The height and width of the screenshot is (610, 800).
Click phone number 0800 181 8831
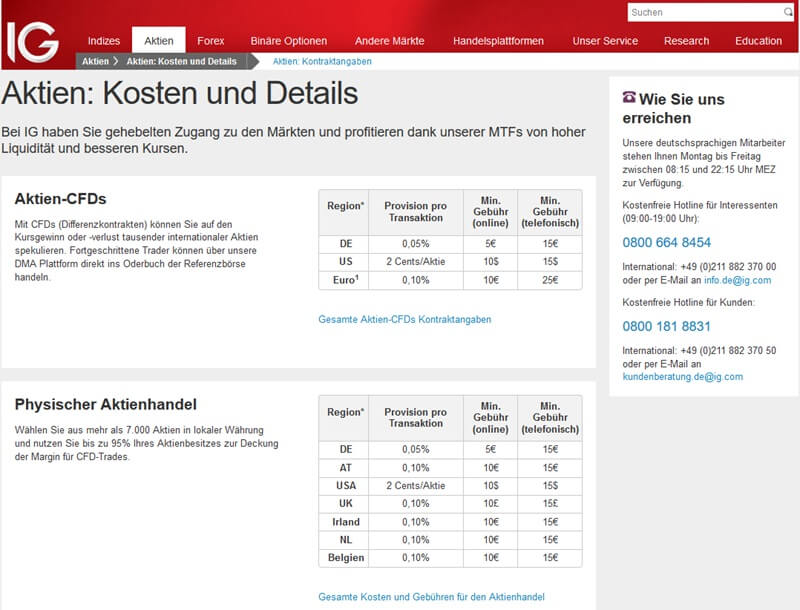[x=666, y=326]
